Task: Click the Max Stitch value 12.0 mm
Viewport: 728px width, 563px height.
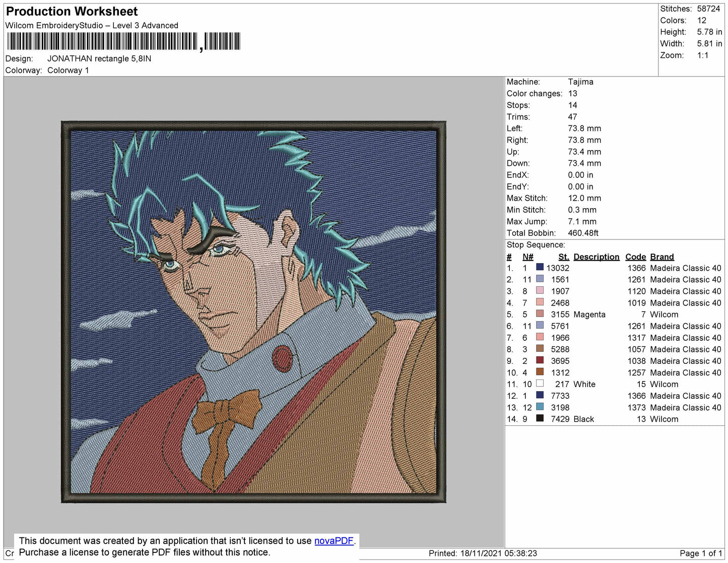Action: pos(584,198)
